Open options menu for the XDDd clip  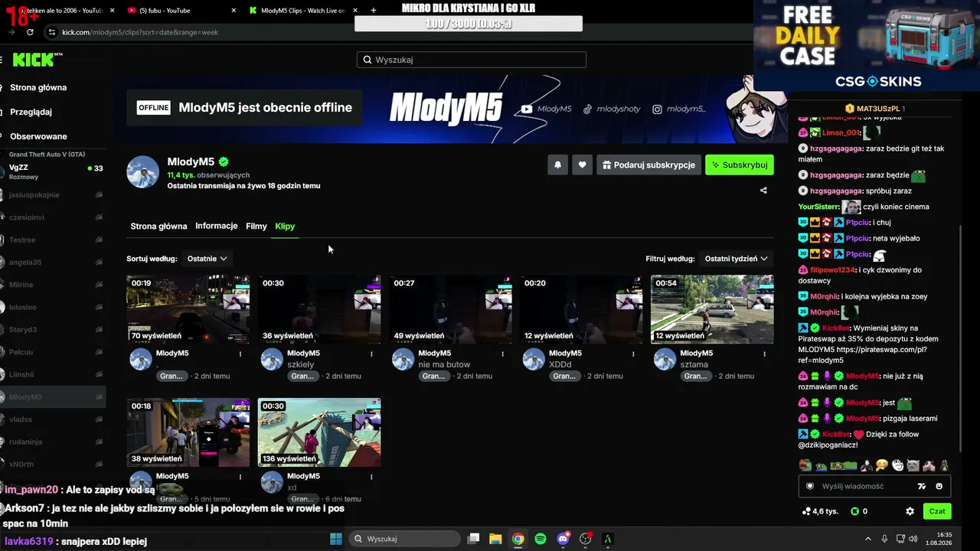633,354
